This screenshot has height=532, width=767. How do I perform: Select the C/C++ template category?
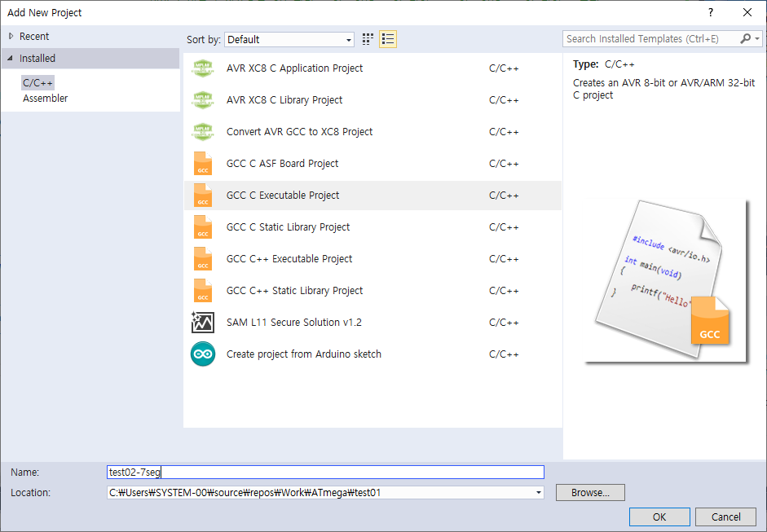pyautogui.click(x=37, y=82)
